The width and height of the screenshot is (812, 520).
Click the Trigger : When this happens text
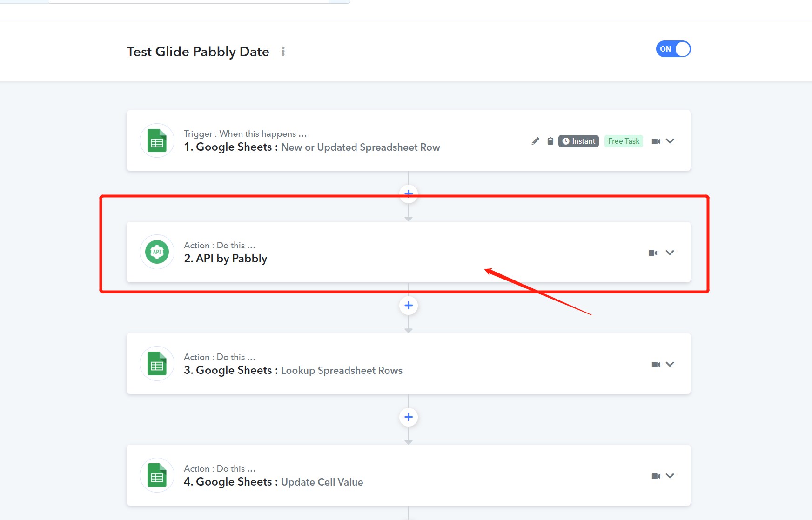click(245, 134)
